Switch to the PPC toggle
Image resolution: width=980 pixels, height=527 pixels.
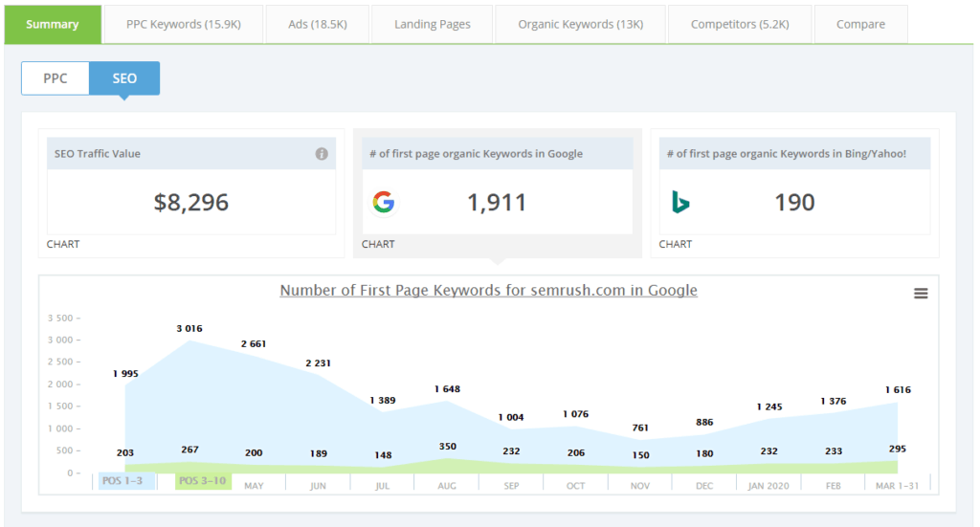point(55,78)
